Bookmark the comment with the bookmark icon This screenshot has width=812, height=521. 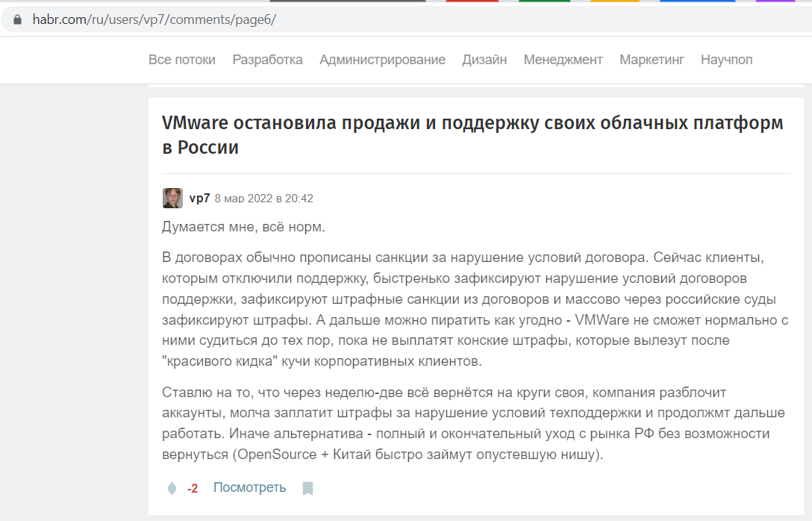pos(307,488)
